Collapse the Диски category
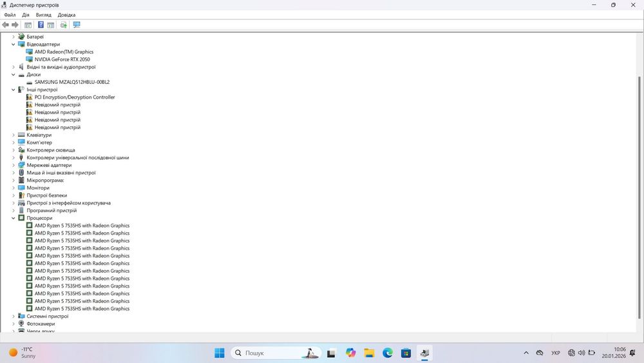The width and height of the screenshot is (644, 363). pyautogui.click(x=13, y=74)
